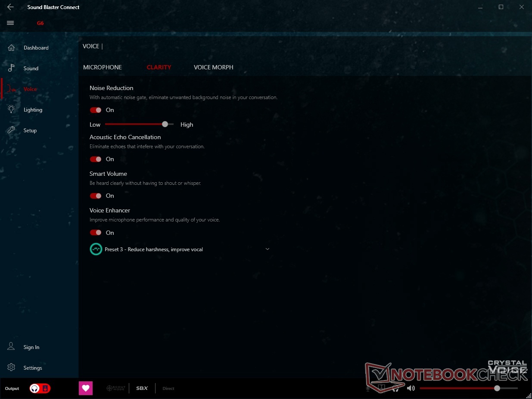Go back using the arrow in title bar
This screenshot has width=532, height=399.
click(10, 7)
